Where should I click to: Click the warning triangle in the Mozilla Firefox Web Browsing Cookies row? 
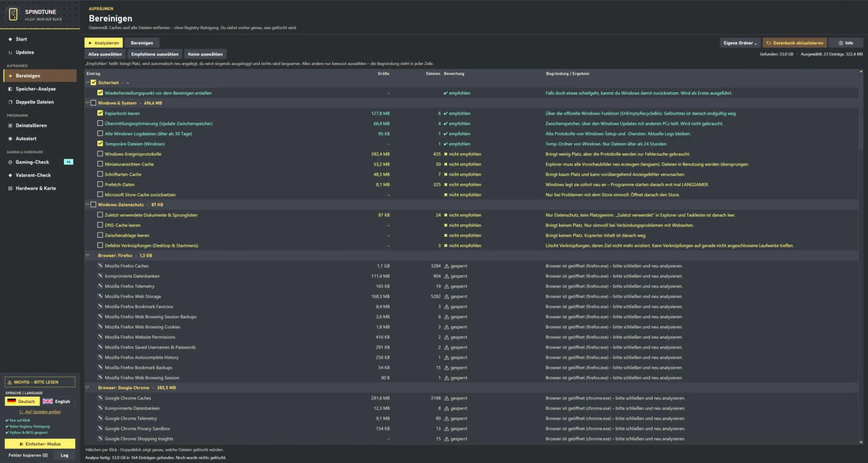[x=447, y=327]
